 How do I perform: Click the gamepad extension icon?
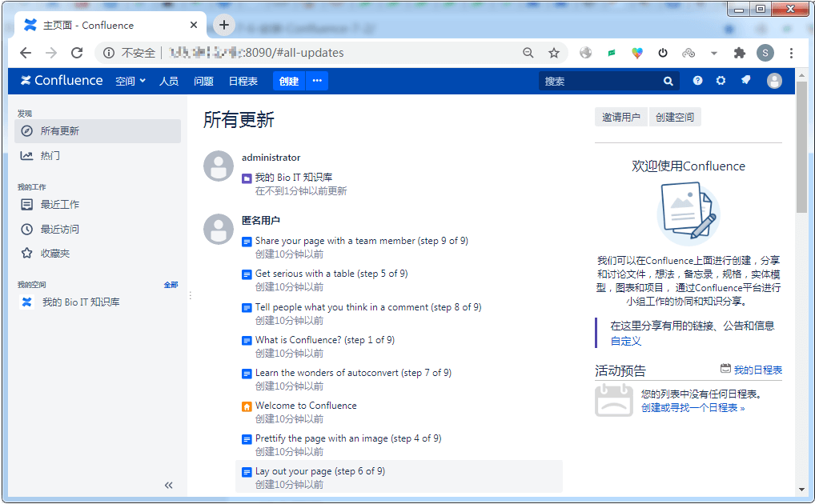click(x=689, y=53)
